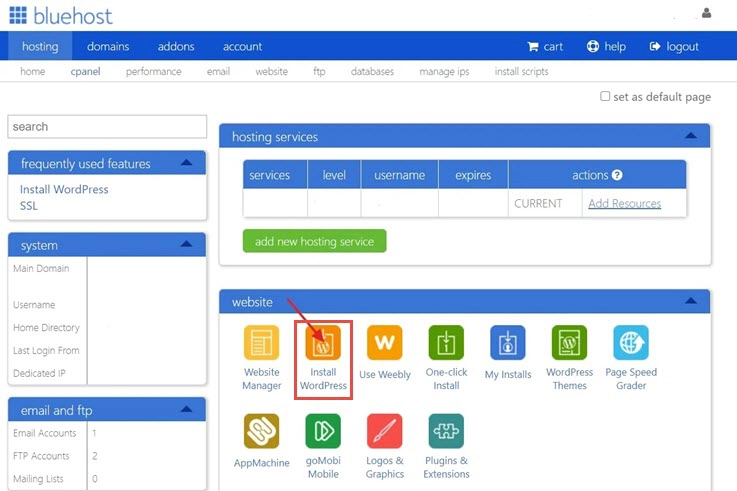Open the Website Manager icon

pyautogui.click(x=261, y=343)
